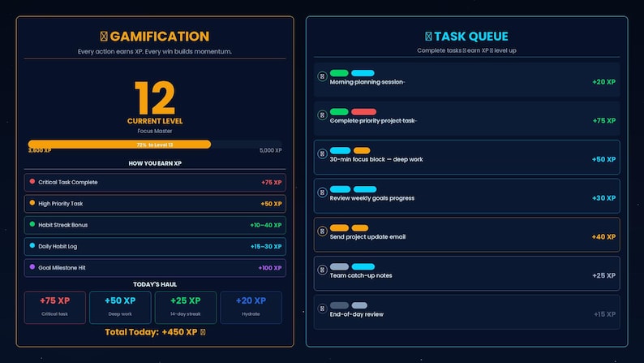Click +15 XP on End-of-day review
This screenshot has width=644, height=363.
[x=604, y=314]
